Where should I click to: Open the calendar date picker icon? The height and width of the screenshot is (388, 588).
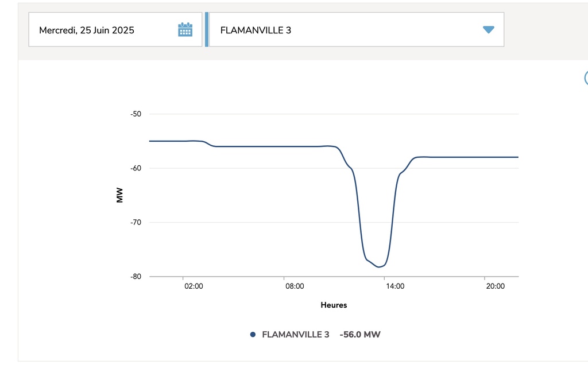click(x=185, y=30)
